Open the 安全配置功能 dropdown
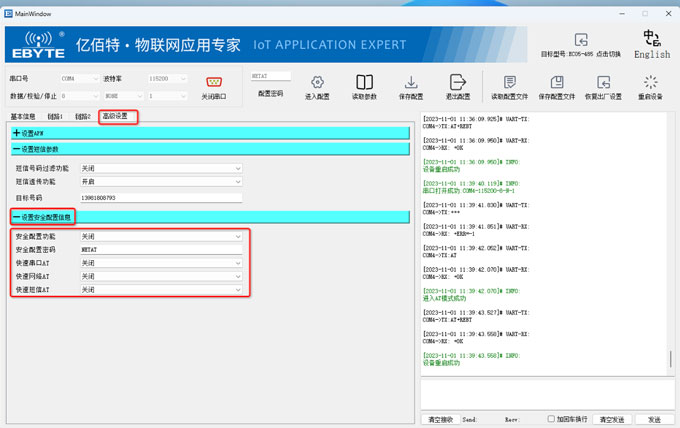Image resolution: width=680 pixels, height=428 pixels. point(160,236)
